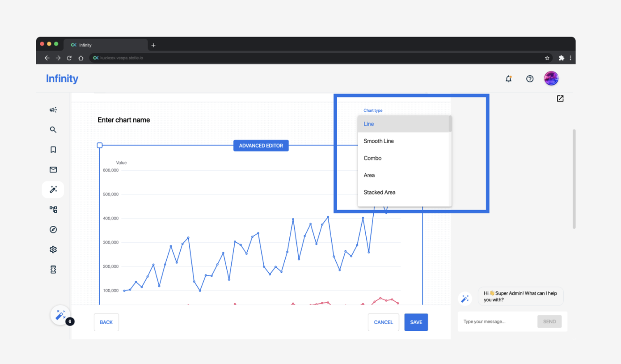This screenshot has width=621, height=364.
Task: Click the Type your message input field
Action: point(496,322)
